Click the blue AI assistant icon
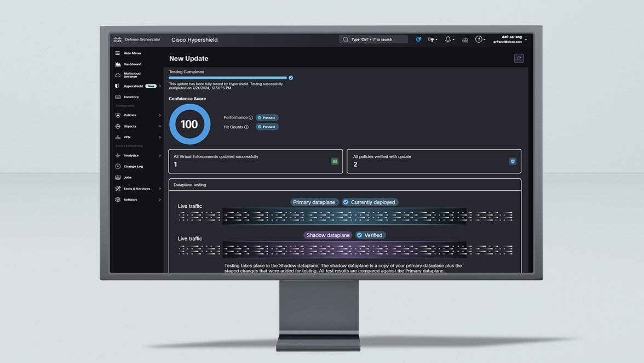 point(418,39)
